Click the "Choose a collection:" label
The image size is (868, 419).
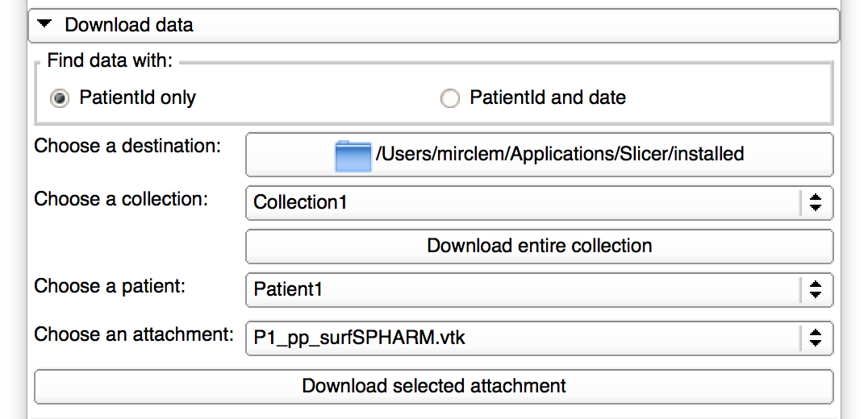[121, 200]
